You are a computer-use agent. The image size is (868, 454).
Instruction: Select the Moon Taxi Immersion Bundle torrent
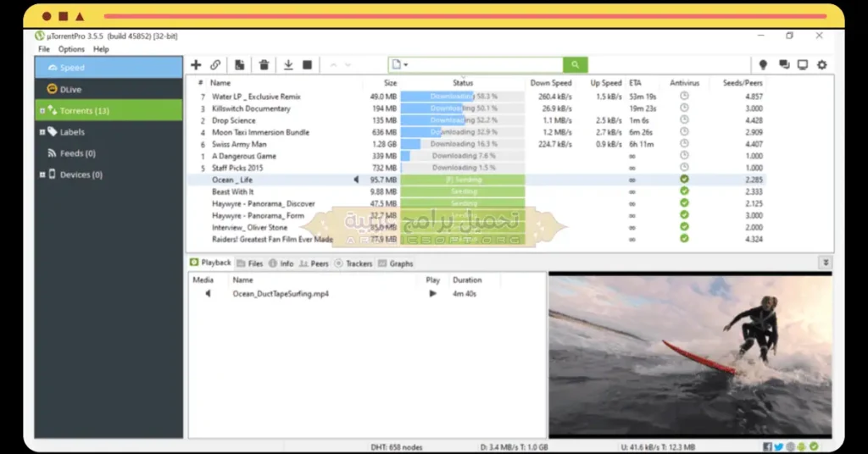click(x=476, y=132)
